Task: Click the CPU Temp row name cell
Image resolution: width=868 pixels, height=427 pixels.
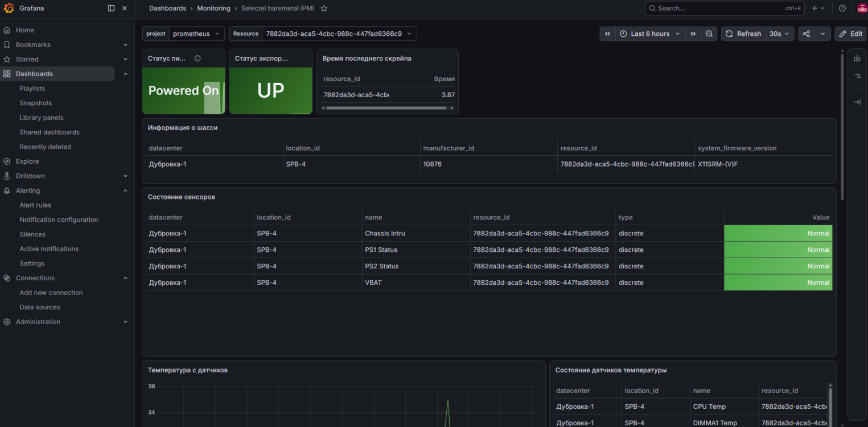Action: (x=724, y=407)
